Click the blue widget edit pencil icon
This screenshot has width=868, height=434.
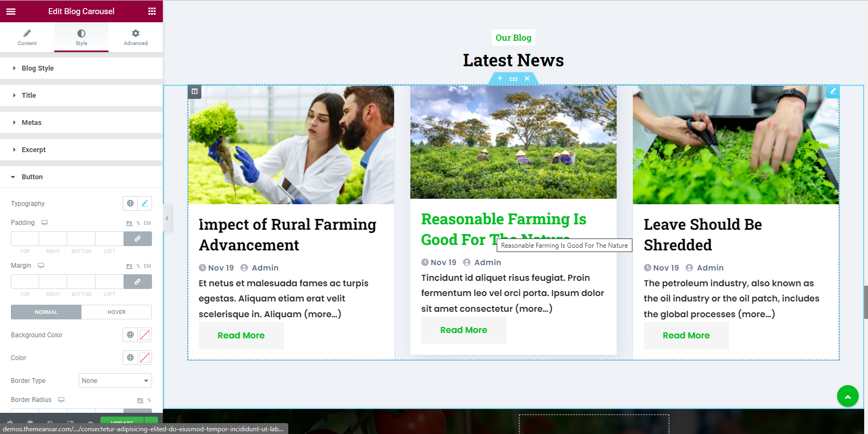point(833,91)
